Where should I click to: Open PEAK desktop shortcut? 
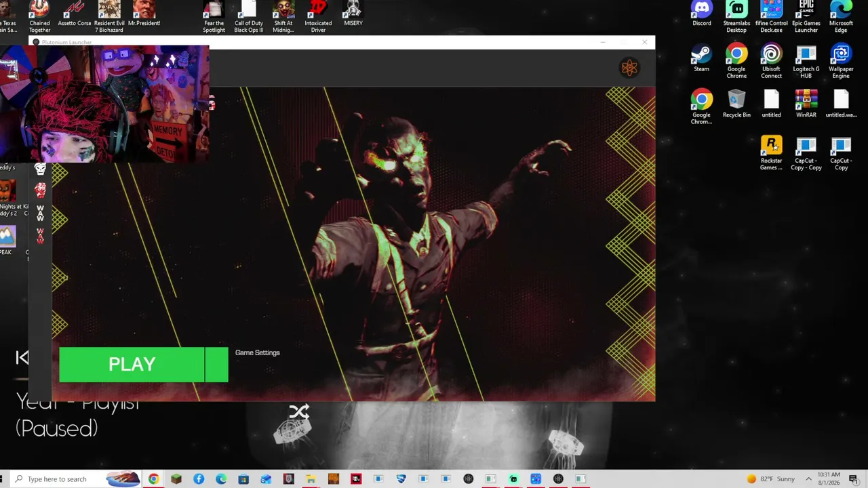click(6, 241)
